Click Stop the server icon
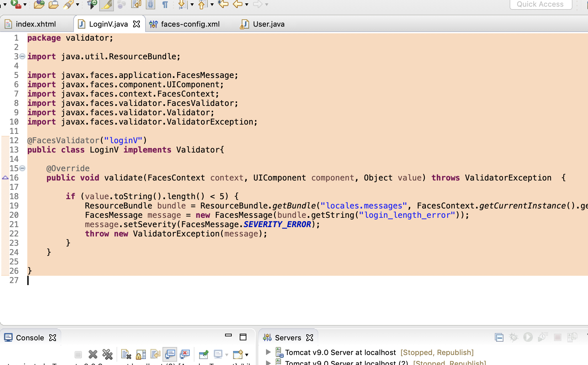 558,337
